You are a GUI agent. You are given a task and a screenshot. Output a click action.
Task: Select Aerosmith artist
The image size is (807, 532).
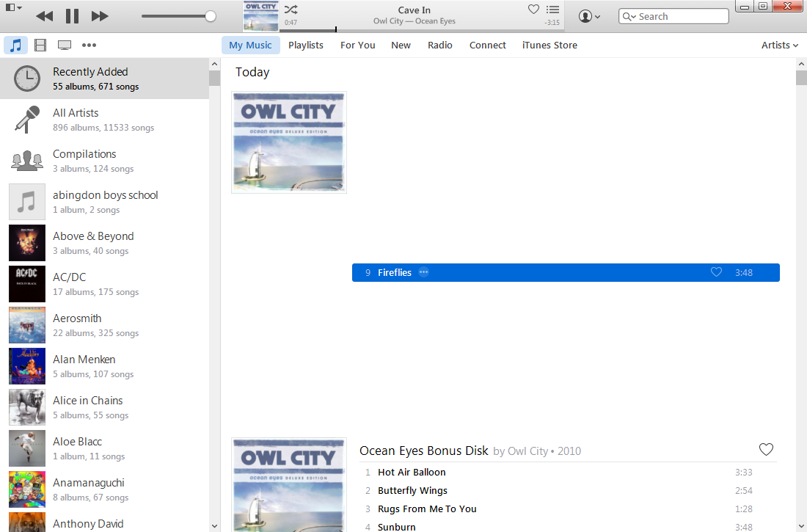[104, 325]
